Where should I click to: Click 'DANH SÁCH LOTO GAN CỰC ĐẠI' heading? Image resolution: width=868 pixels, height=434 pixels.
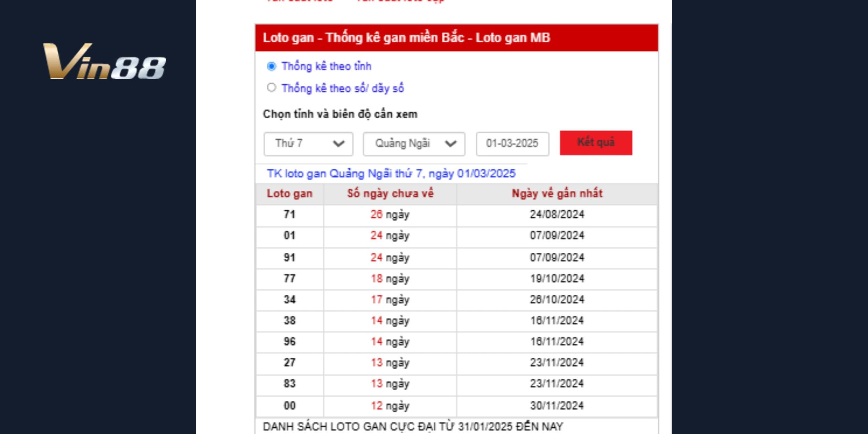click(x=413, y=426)
